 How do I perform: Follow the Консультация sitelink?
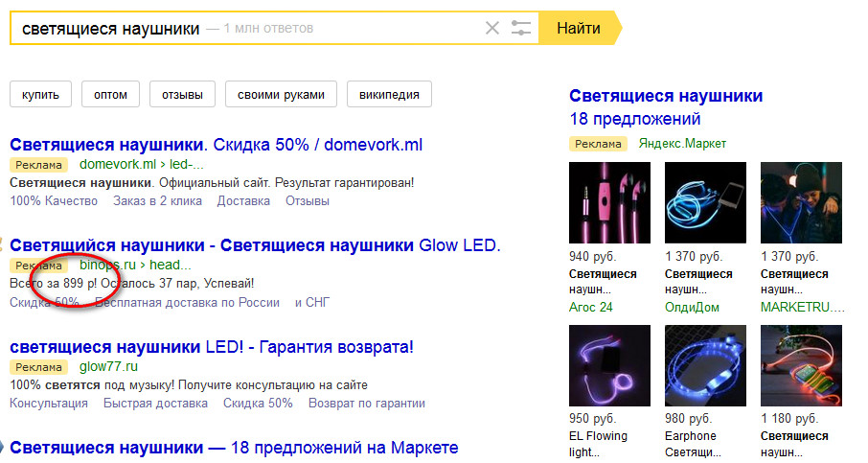click(49, 404)
